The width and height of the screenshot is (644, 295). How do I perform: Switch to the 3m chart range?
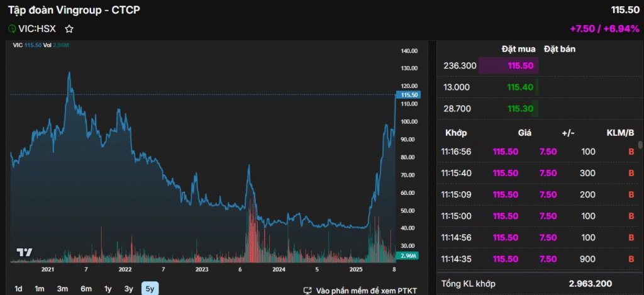coord(62,289)
